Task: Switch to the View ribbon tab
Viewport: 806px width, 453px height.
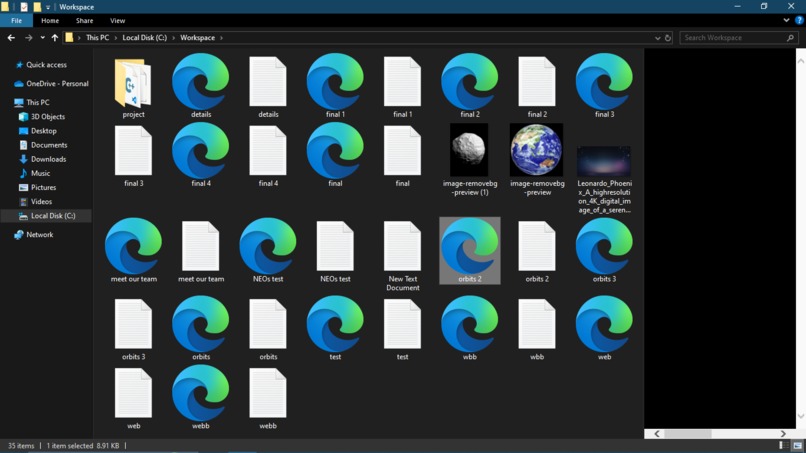Action: 117,21
